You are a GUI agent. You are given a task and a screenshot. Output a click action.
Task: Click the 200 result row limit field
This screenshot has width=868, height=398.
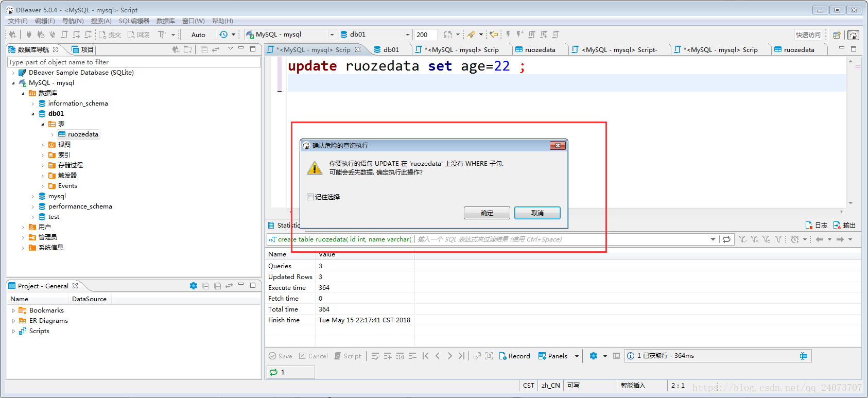(x=426, y=34)
